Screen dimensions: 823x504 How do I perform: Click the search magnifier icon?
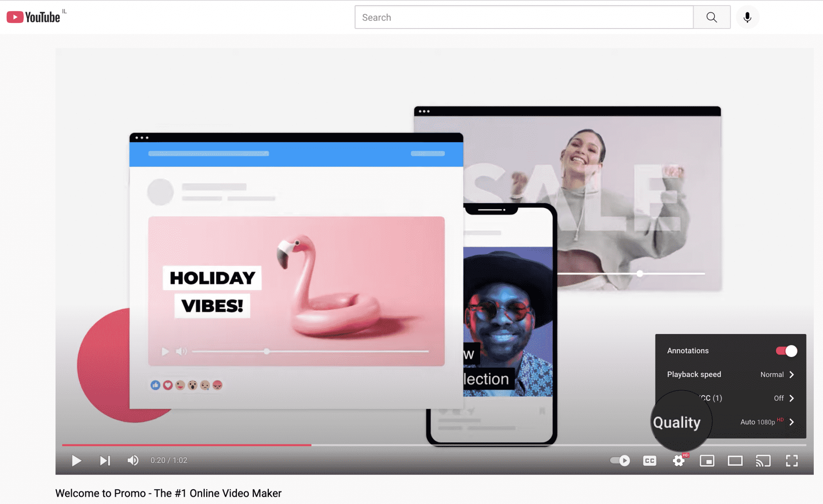click(x=711, y=17)
